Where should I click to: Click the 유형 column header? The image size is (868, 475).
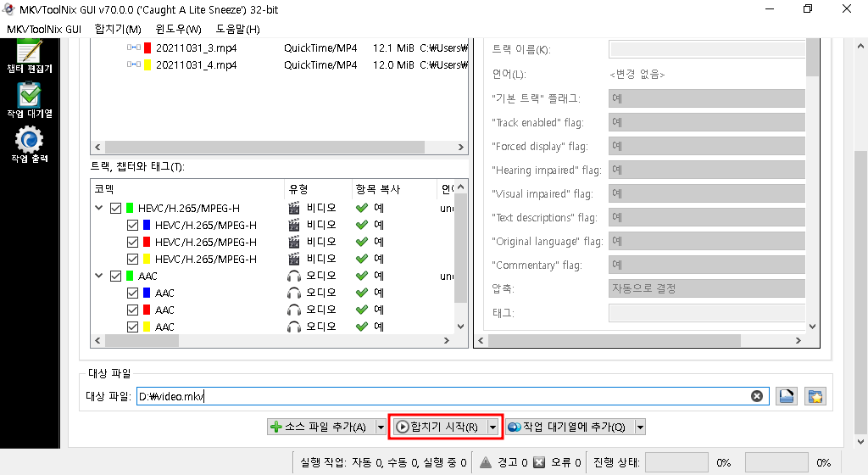pyautogui.click(x=319, y=189)
